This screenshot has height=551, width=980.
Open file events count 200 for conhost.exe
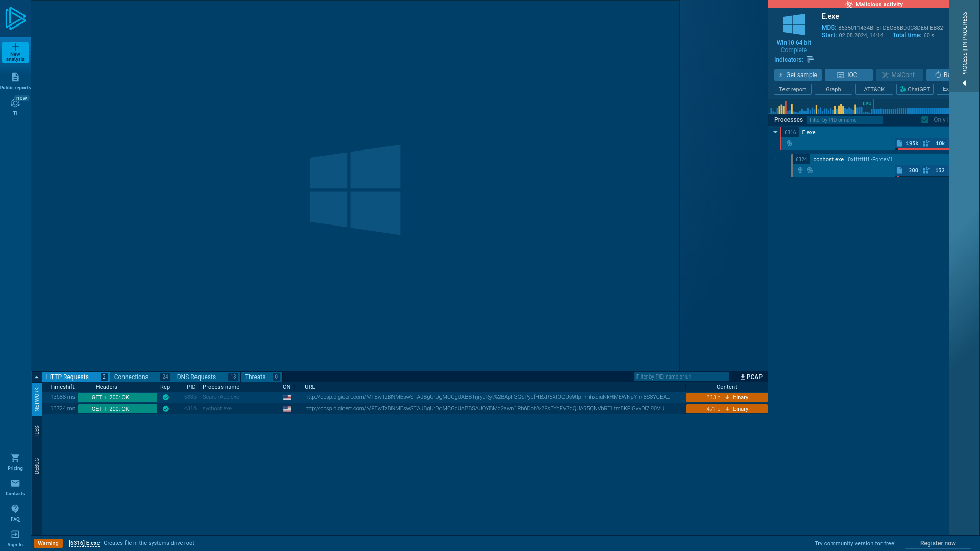pos(908,170)
